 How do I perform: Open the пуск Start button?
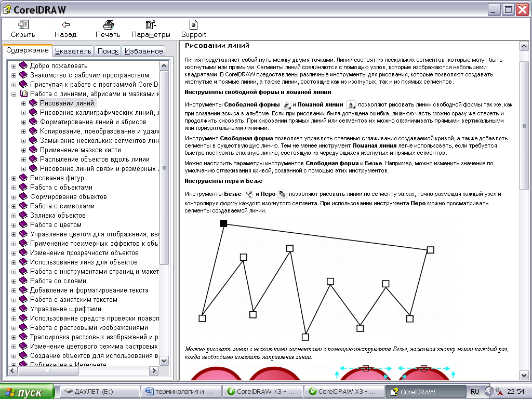point(27,392)
